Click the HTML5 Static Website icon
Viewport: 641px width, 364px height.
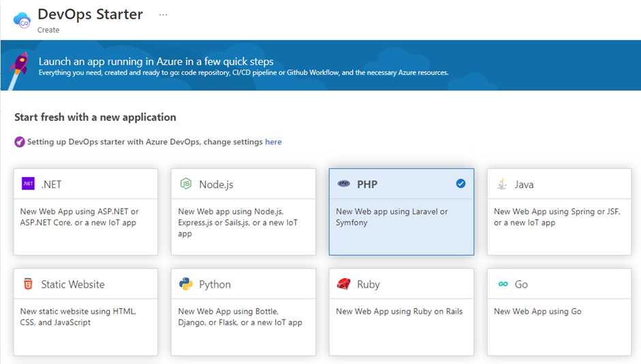28,284
